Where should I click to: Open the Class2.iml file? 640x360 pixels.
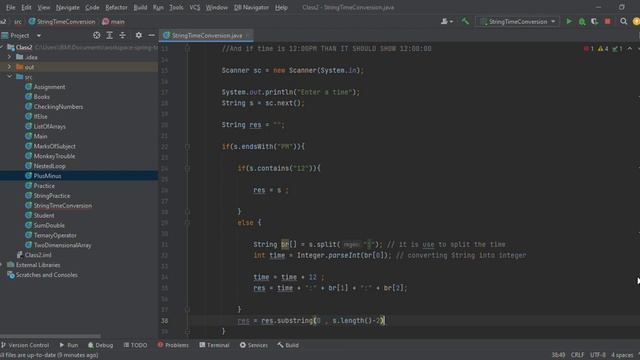point(38,255)
